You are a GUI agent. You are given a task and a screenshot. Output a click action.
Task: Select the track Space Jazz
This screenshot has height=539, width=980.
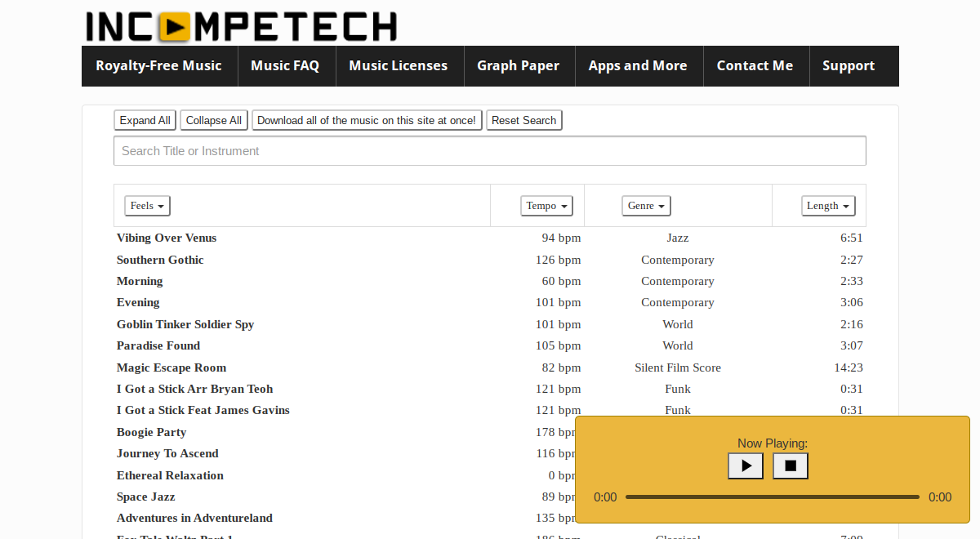click(146, 497)
